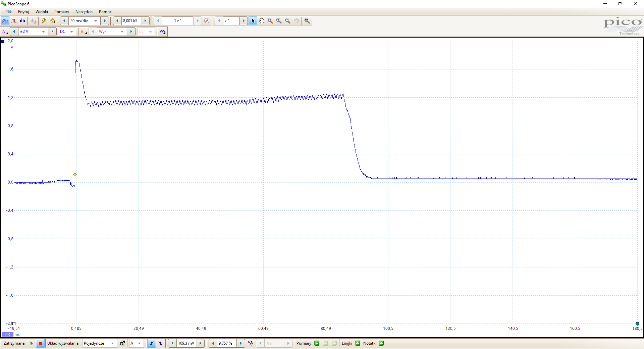Decrease timebase with left arrow
This screenshot has height=349, width=644.
pos(64,21)
